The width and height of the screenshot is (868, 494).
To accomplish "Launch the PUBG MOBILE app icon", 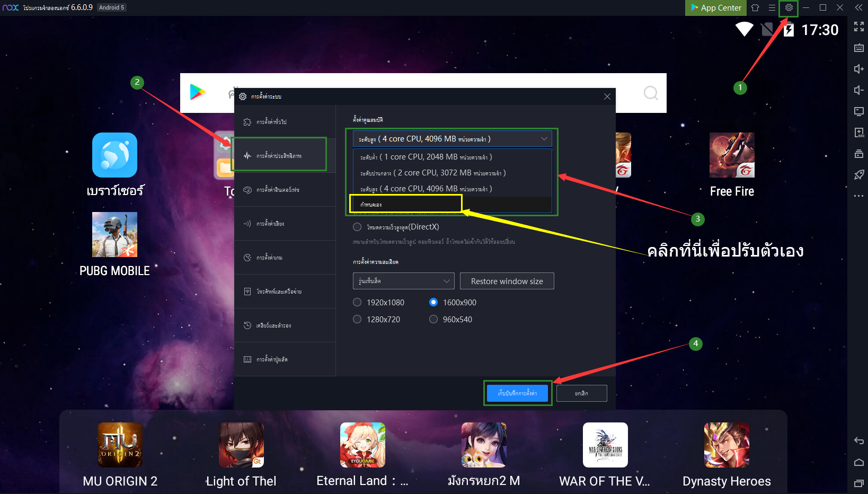I will pos(114,235).
